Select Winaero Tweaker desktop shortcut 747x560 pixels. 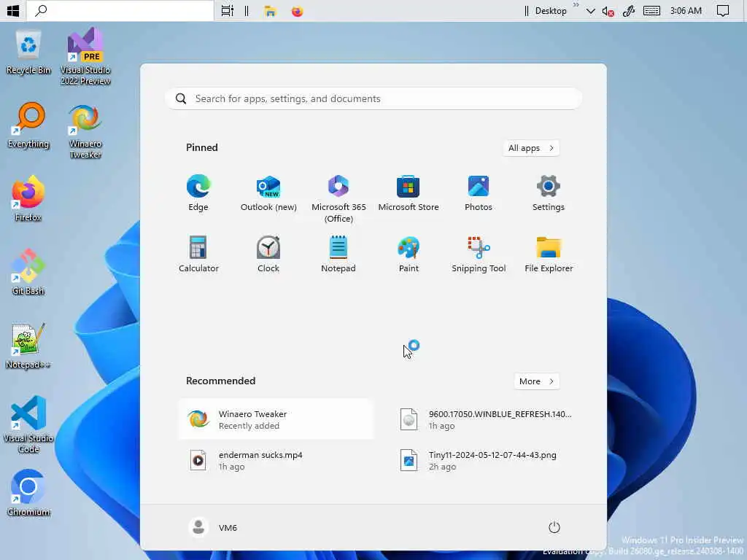pos(85,131)
